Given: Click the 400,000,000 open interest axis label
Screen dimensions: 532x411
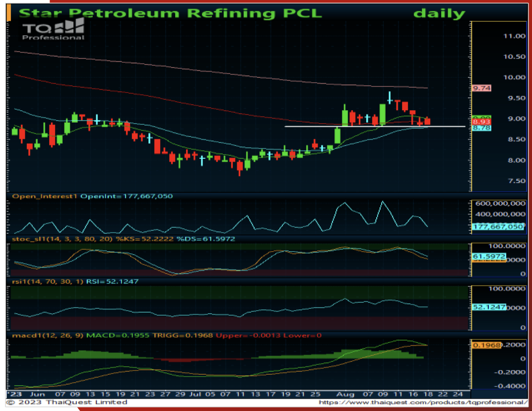Looking at the screenshot, I should (500, 214).
